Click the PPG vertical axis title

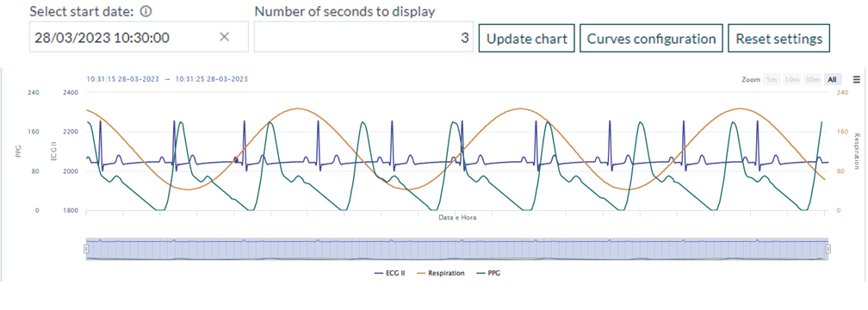[x=18, y=152]
